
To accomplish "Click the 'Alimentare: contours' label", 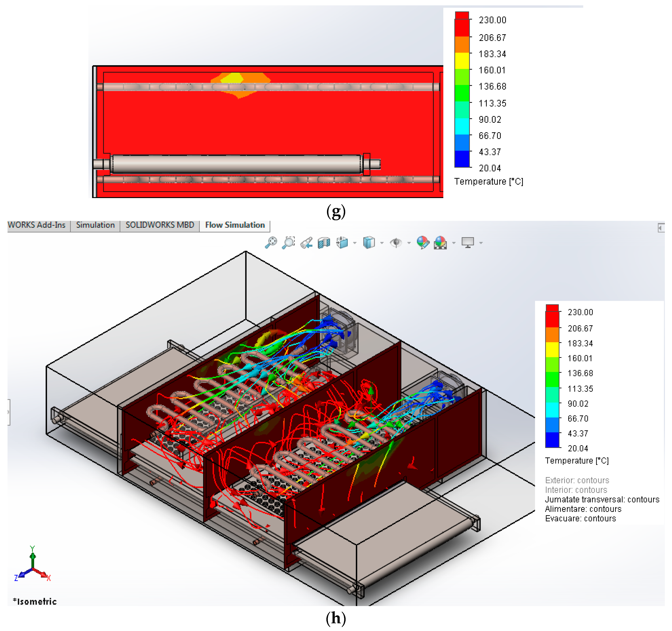I will [x=583, y=509].
